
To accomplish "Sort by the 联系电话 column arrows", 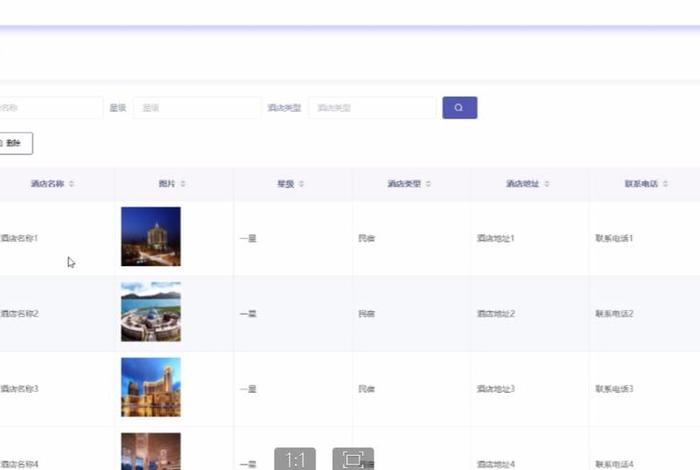I will pos(665,183).
